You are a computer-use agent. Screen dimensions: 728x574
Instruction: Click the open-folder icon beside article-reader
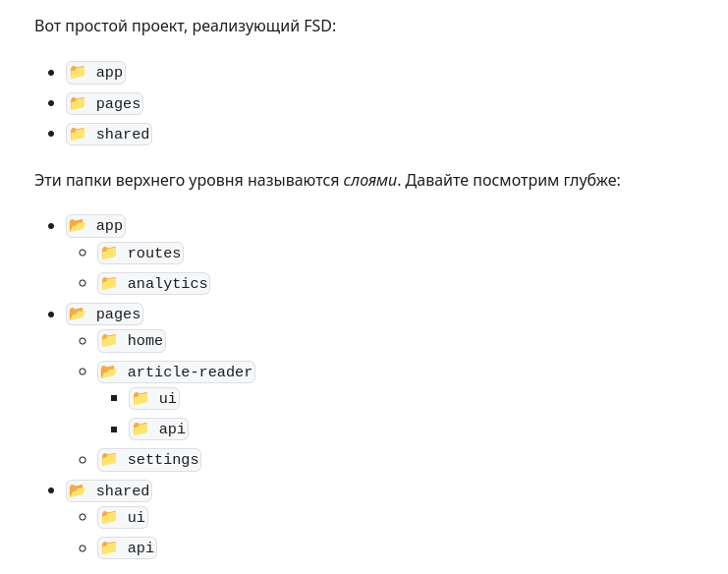109,372
